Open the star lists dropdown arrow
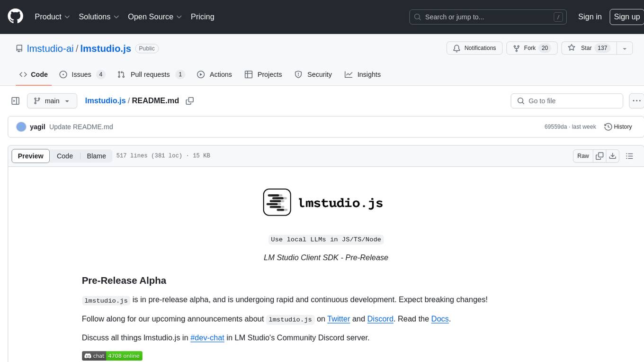The width and height of the screenshot is (644, 362). tap(625, 48)
